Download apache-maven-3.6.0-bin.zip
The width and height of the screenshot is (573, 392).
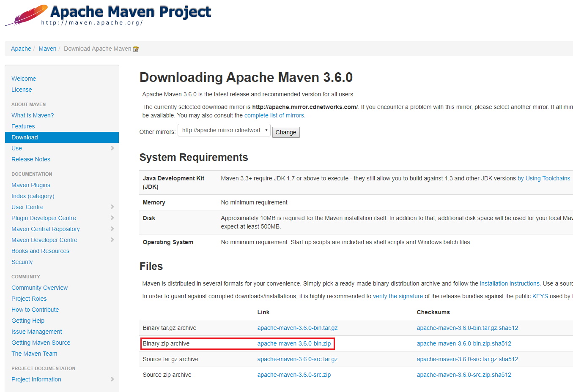point(294,343)
